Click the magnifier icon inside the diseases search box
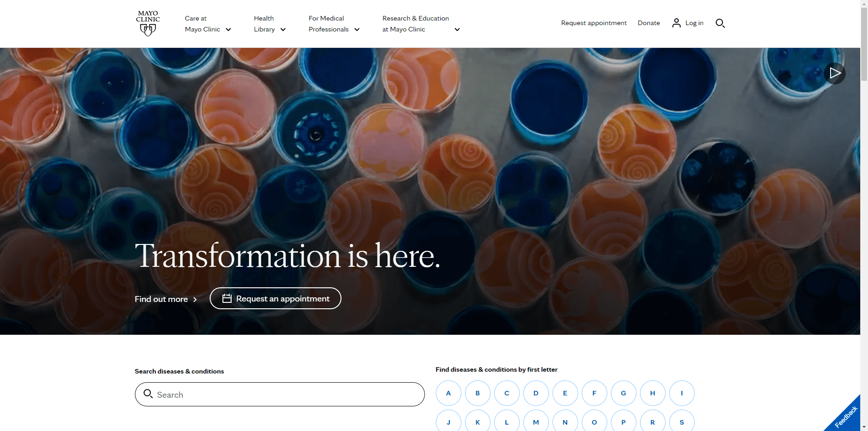Viewport: 868px width, 431px height. [148, 394]
